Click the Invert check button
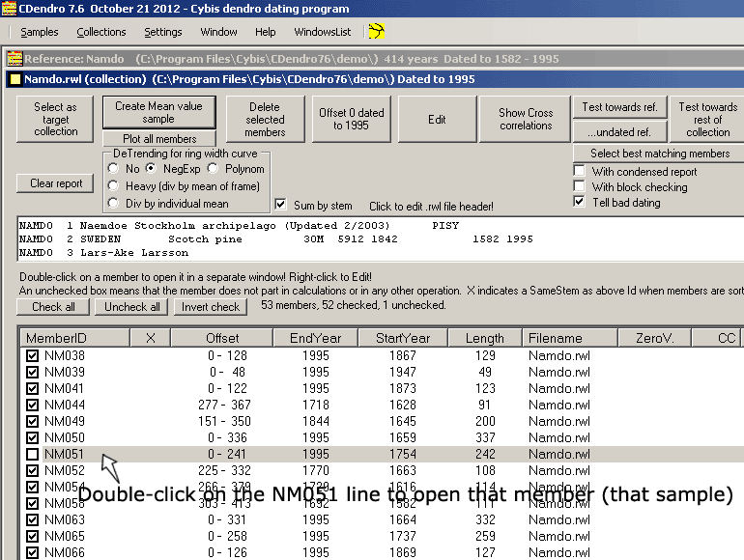 (211, 307)
